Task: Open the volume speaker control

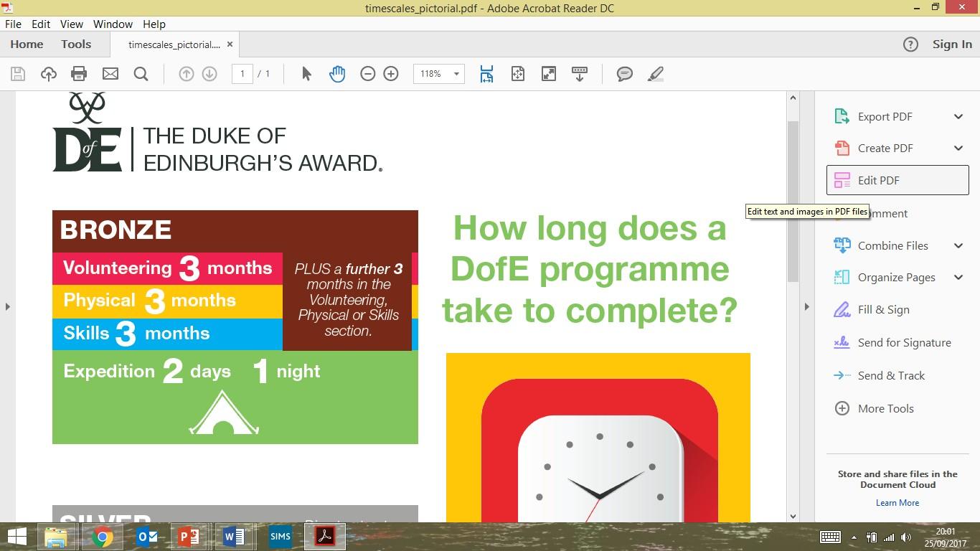Action: coord(907,537)
